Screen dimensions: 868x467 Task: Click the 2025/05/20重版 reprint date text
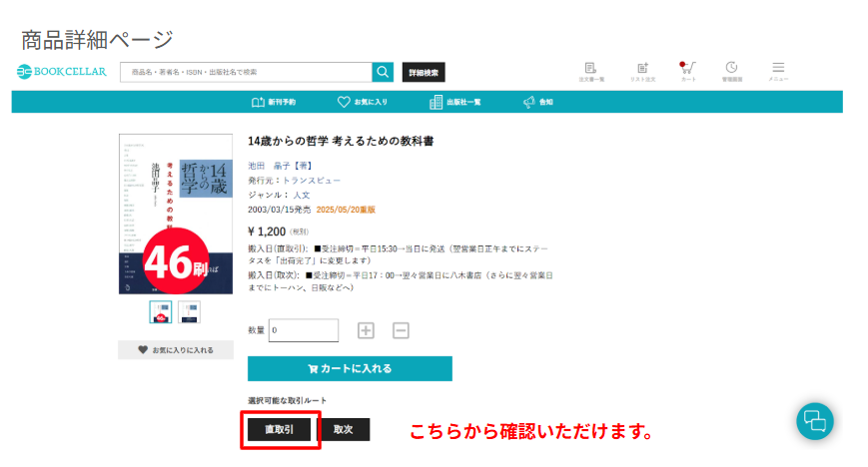[x=346, y=210]
